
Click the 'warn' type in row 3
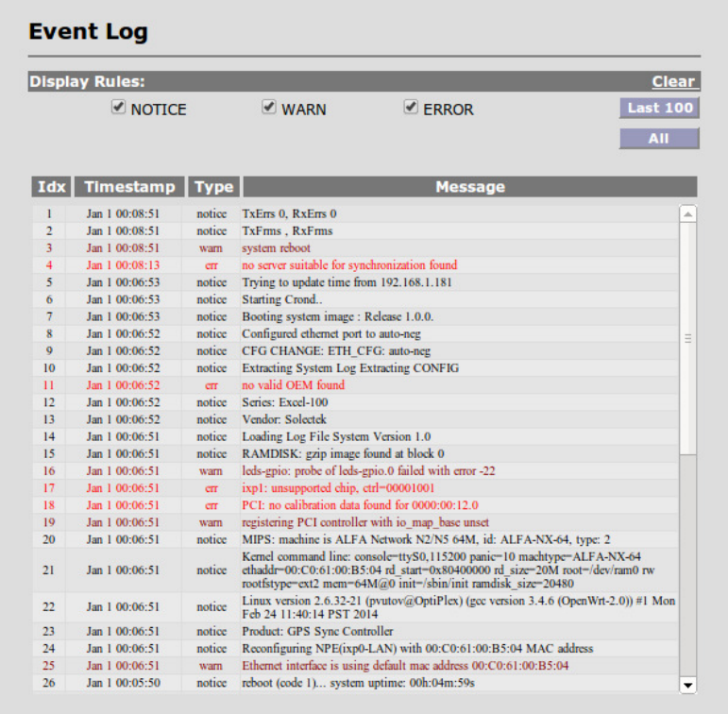click(211, 248)
